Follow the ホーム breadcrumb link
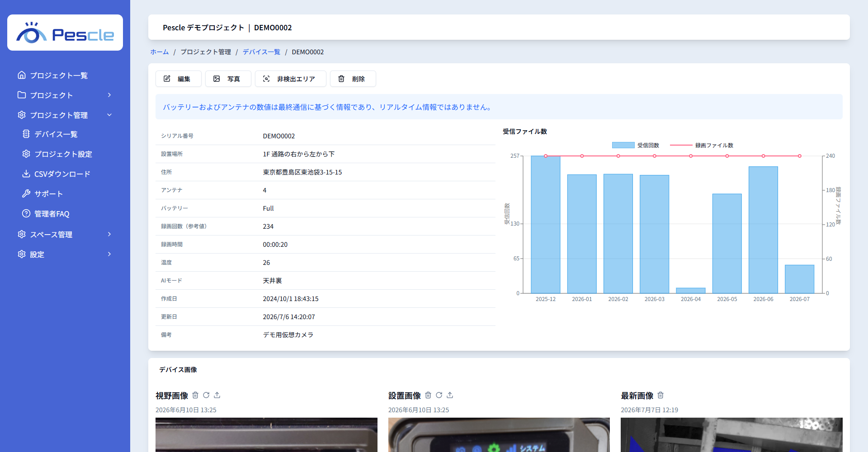Image resolution: width=868 pixels, height=452 pixels. pos(160,52)
